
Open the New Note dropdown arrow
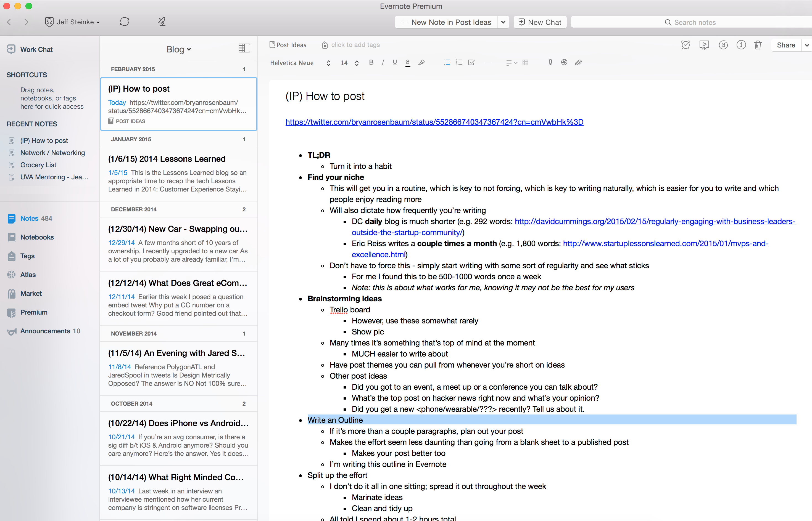click(503, 22)
